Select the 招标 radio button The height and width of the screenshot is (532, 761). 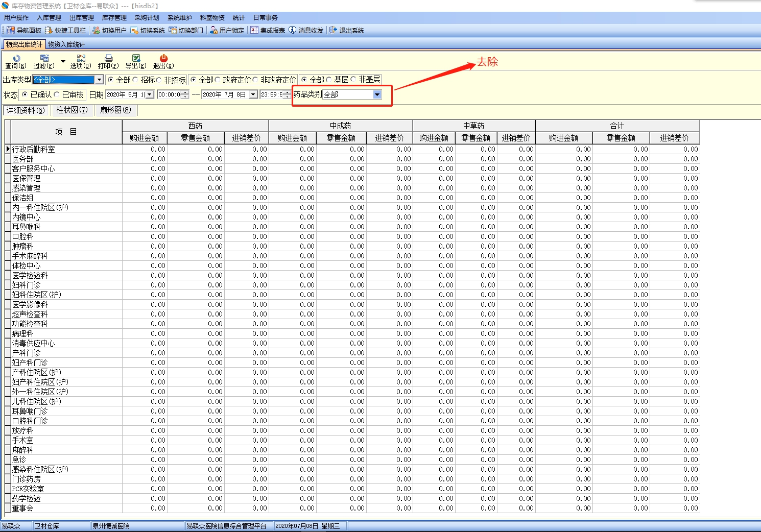[x=136, y=80]
